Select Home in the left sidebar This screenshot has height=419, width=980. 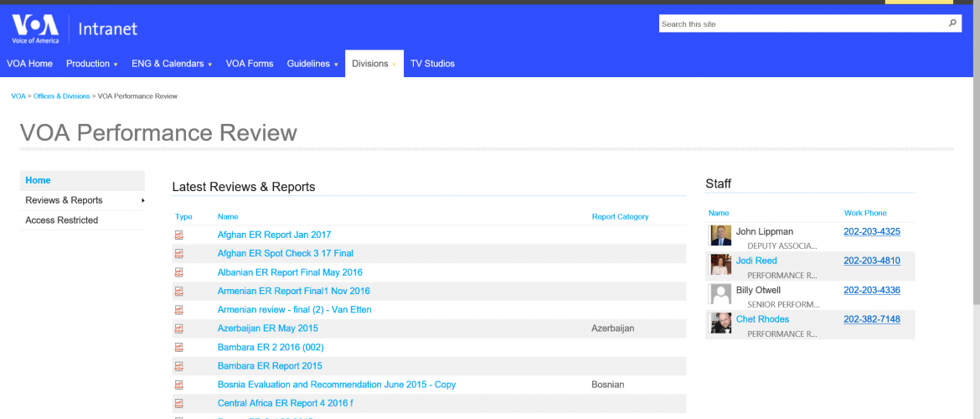click(x=82, y=180)
